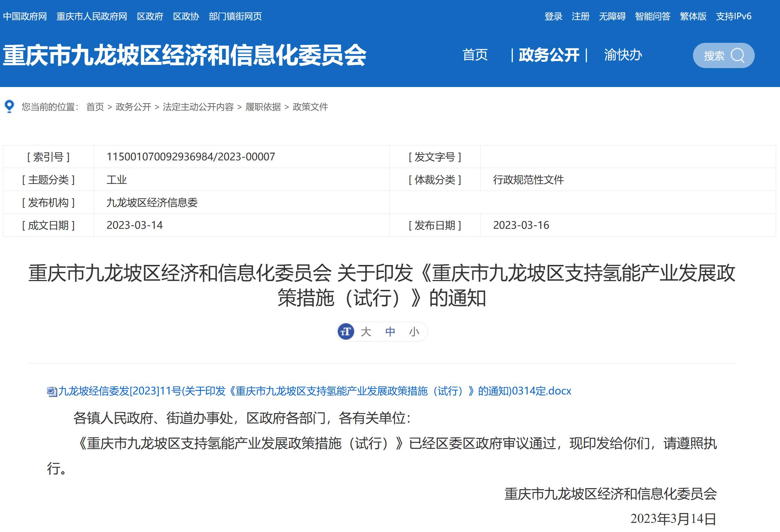The width and height of the screenshot is (780, 532).
Task: Click the [ 发文字号 ] label
Action: (x=435, y=157)
